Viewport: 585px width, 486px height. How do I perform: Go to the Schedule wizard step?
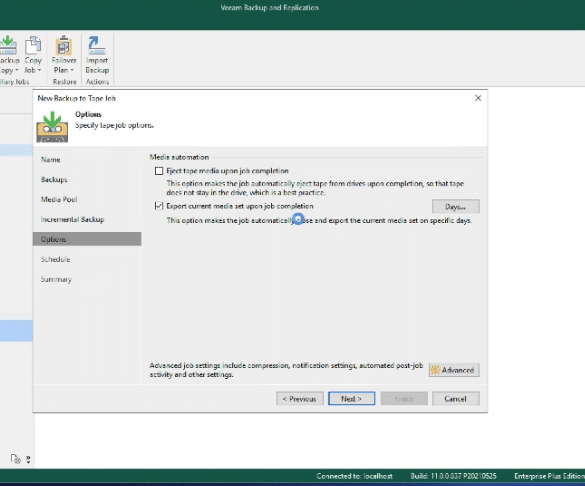point(55,259)
